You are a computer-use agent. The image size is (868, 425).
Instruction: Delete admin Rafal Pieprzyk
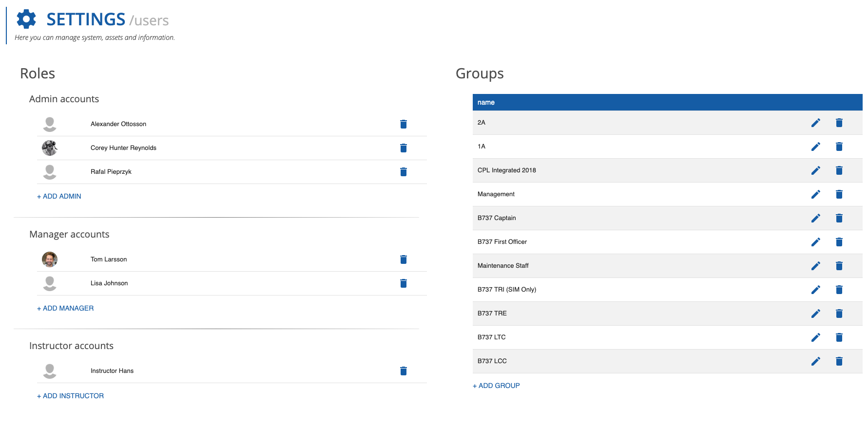click(x=404, y=172)
